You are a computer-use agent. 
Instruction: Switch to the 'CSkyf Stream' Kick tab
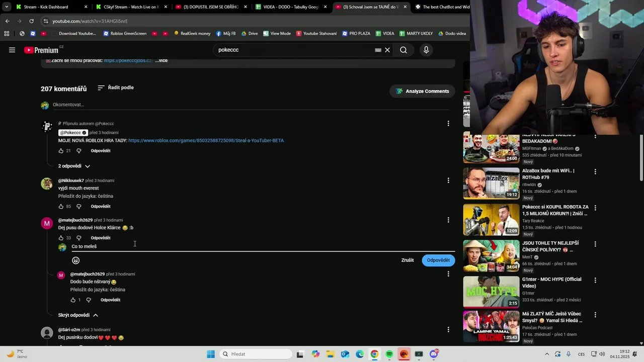pos(131,7)
